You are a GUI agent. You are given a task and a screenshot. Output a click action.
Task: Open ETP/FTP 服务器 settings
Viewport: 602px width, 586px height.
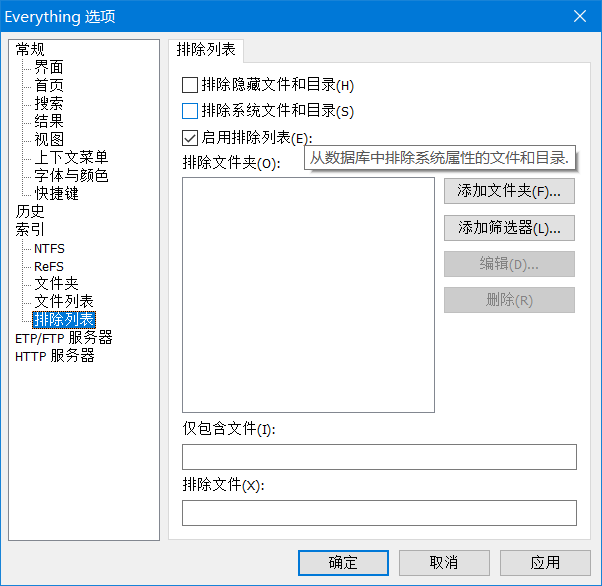tap(64, 338)
